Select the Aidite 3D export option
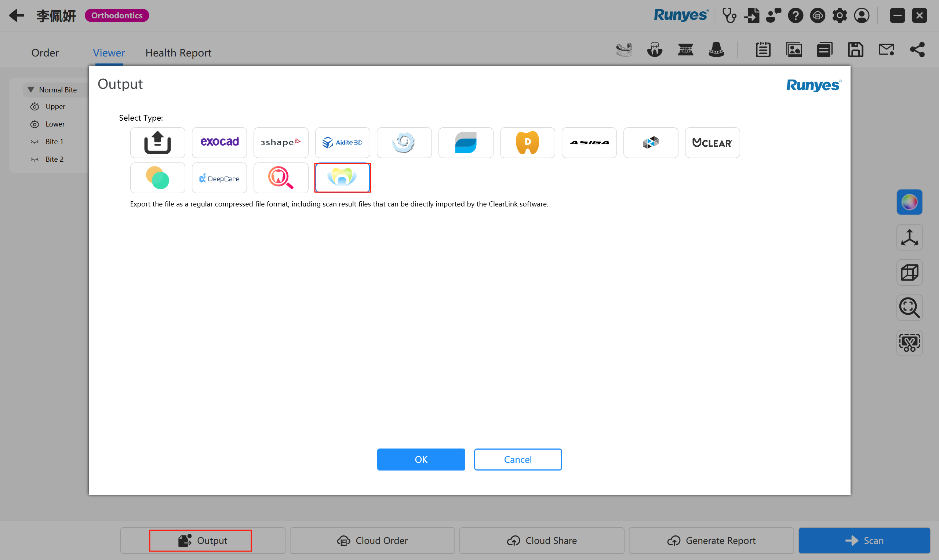Screen dimensions: 939x560 [342, 142]
